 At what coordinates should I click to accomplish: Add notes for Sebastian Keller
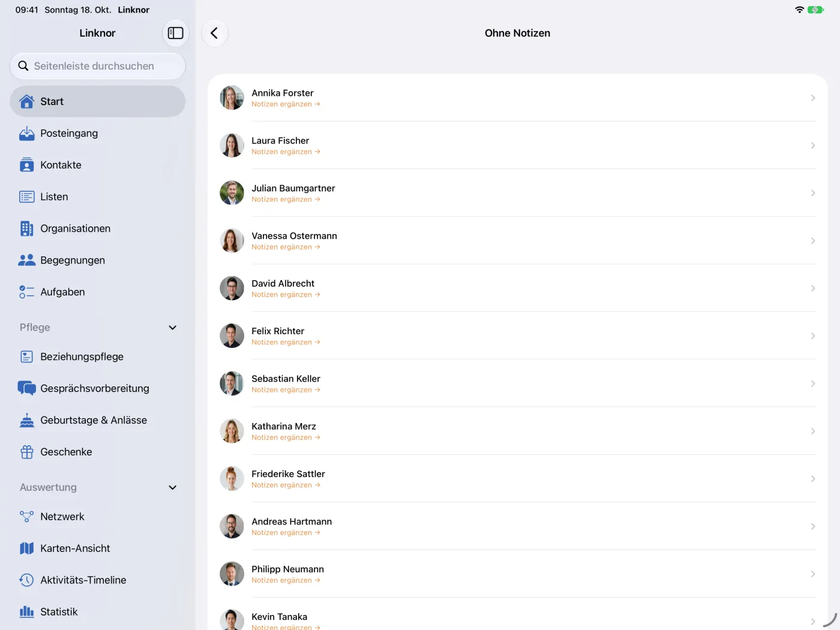(286, 390)
